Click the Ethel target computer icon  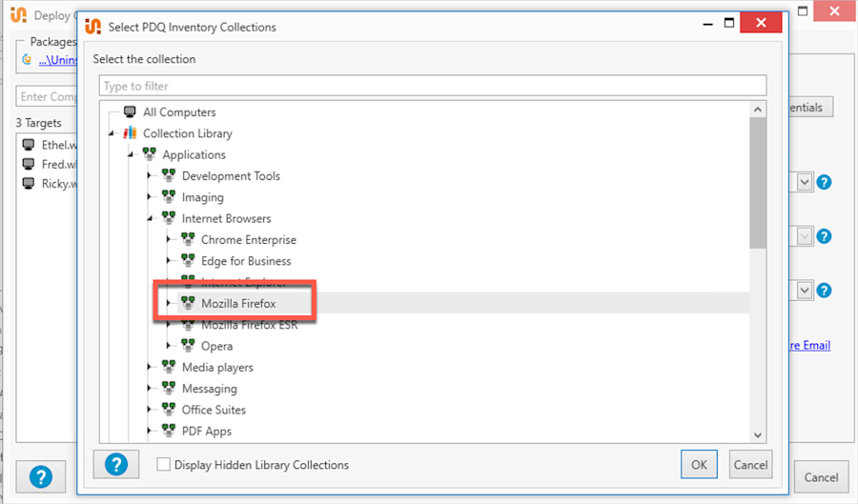point(29,145)
